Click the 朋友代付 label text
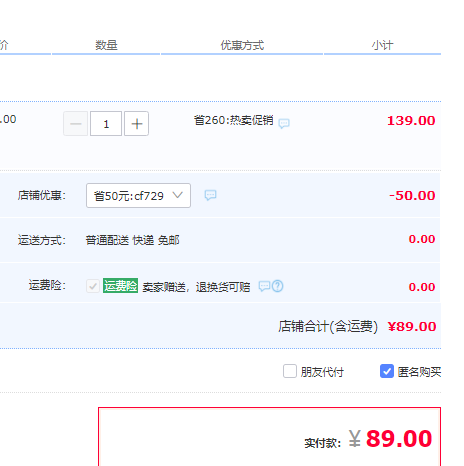Viewport: 464px width, 466px height. [322, 372]
